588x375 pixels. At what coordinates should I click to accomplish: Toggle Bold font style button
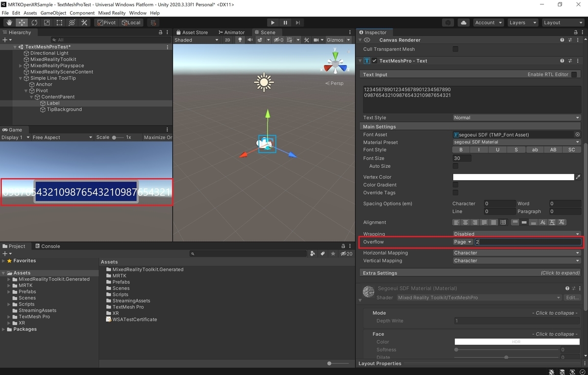pyautogui.click(x=461, y=150)
